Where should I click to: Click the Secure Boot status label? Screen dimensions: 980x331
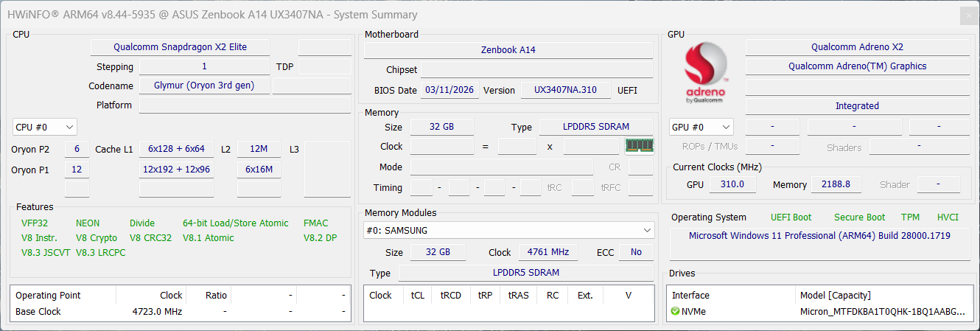coord(859,217)
